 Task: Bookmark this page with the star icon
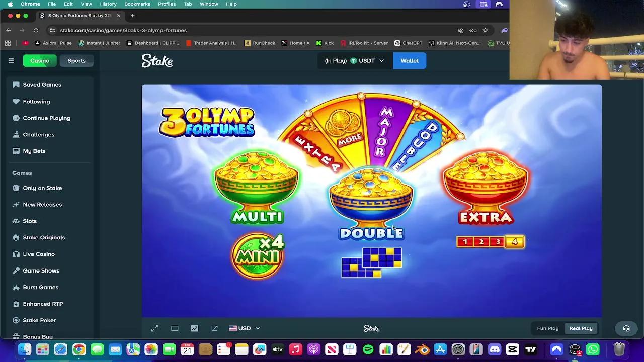[x=484, y=30]
